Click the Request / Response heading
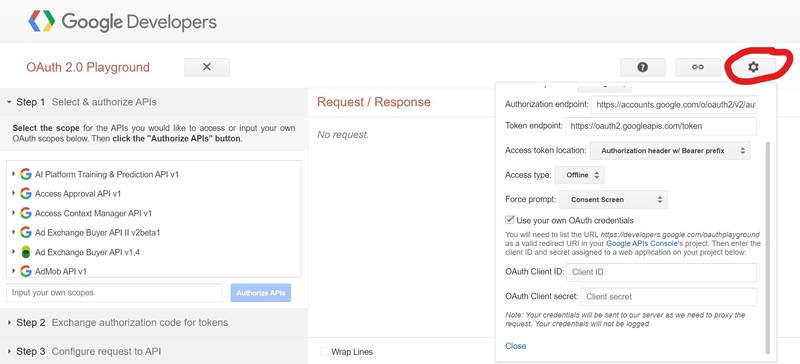The height and width of the screenshot is (364, 800). tap(374, 102)
